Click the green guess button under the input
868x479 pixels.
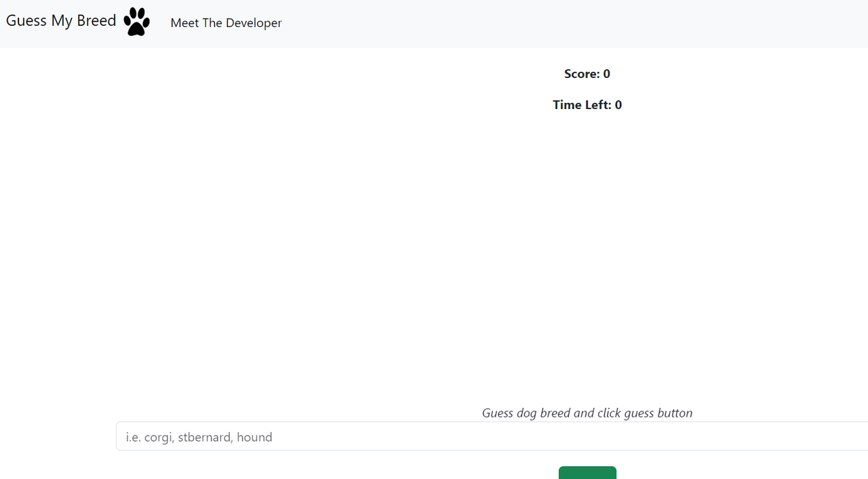pos(587,473)
